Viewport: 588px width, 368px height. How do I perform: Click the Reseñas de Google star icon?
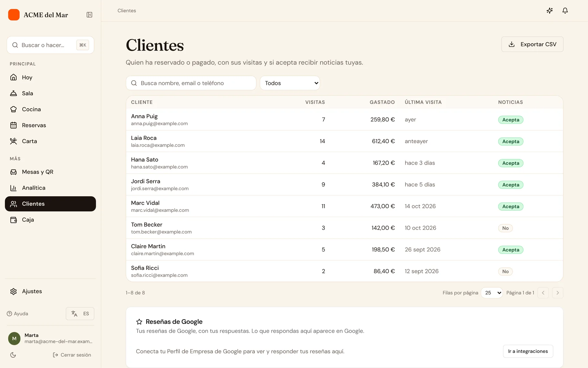coord(139,322)
